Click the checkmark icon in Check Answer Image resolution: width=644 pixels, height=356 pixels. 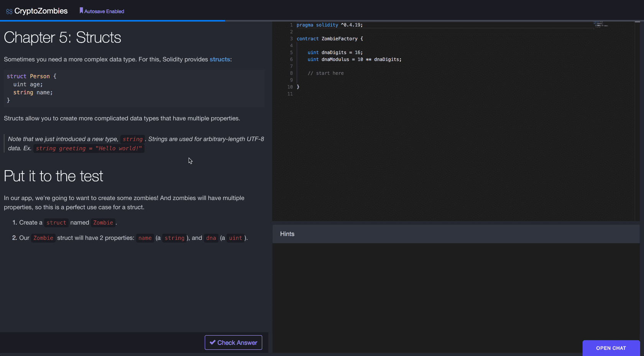pyautogui.click(x=212, y=342)
